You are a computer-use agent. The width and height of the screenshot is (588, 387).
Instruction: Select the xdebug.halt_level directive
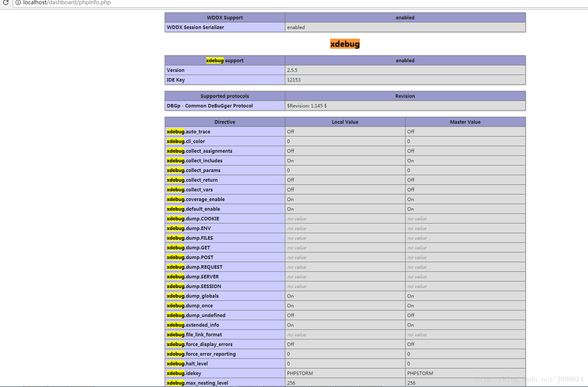(225, 363)
